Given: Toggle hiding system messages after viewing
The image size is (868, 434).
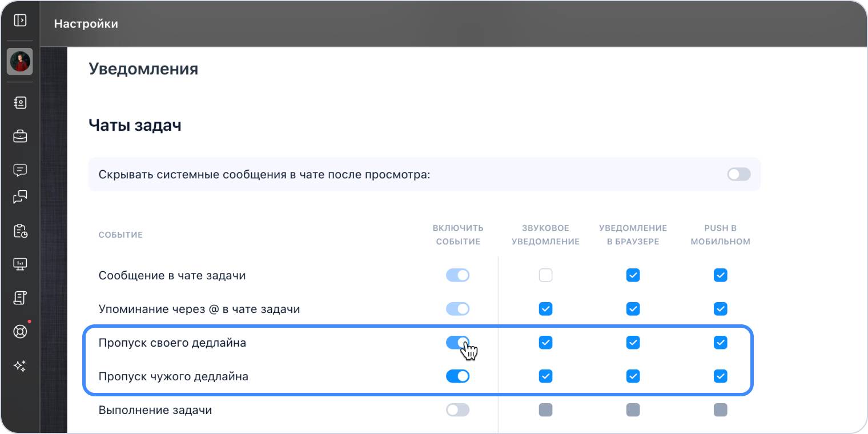Looking at the screenshot, I should tap(738, 174).
